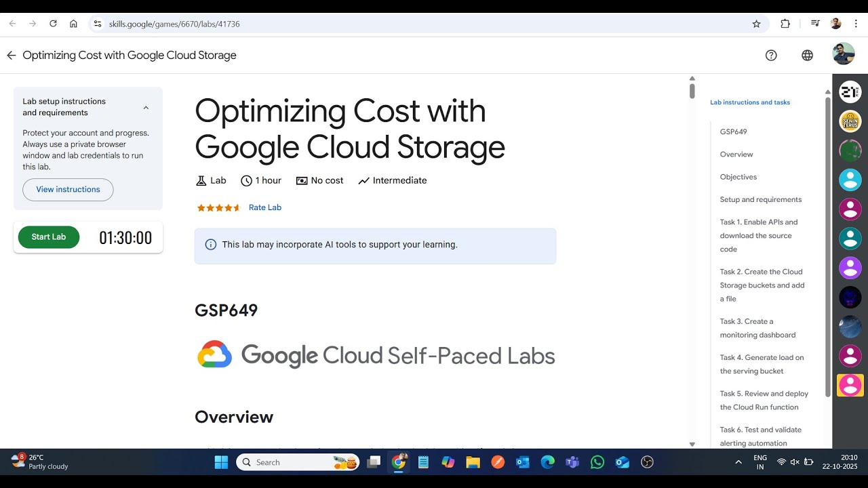This screenshot has width=868, height=488.
Task: Go to Task 6. Test and validate alerting
Action: 761,436
